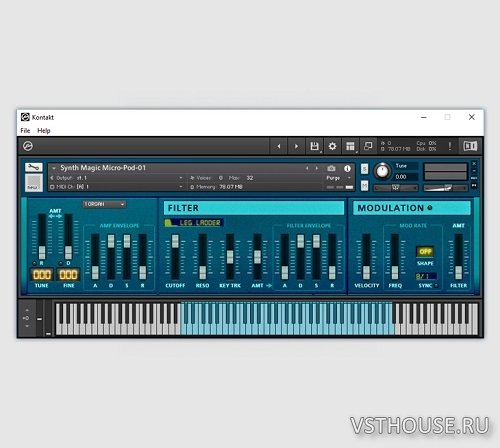
Task: Go to next preset with right arrow
Action: point(296,146)
